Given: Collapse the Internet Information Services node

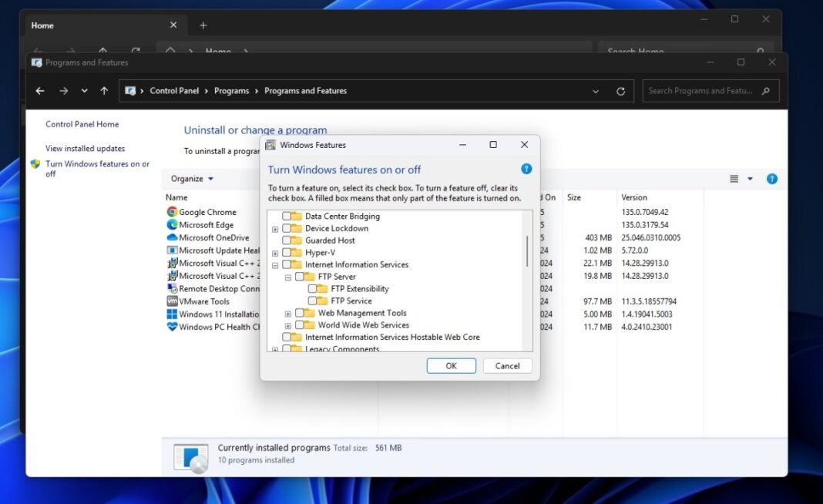Looking at the screenshot, I should coord(275,264).
